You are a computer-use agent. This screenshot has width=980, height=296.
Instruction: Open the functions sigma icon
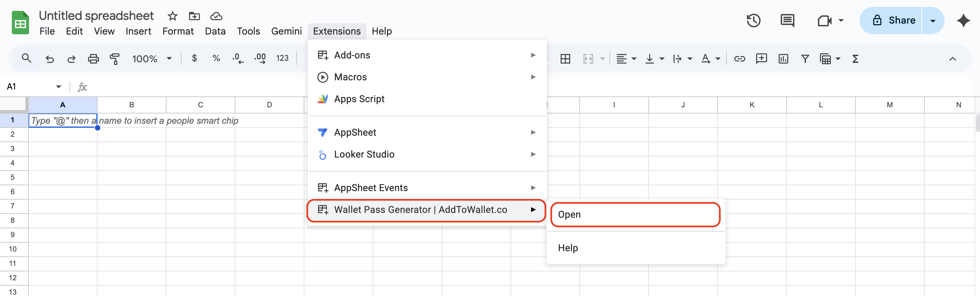coord(855,59)
